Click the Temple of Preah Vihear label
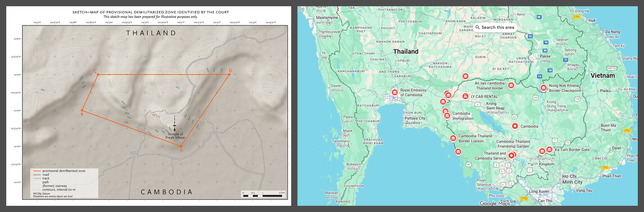Image resolution: width=644 pixels, height=212 pixels. (175, 136)
